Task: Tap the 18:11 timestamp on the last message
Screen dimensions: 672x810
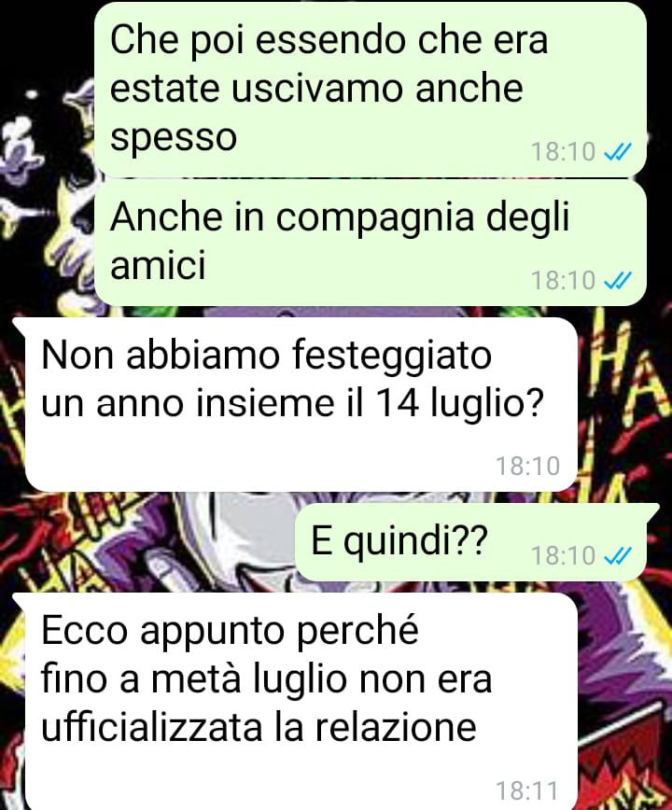Action: pyautogui.click(x=526, y=791)
